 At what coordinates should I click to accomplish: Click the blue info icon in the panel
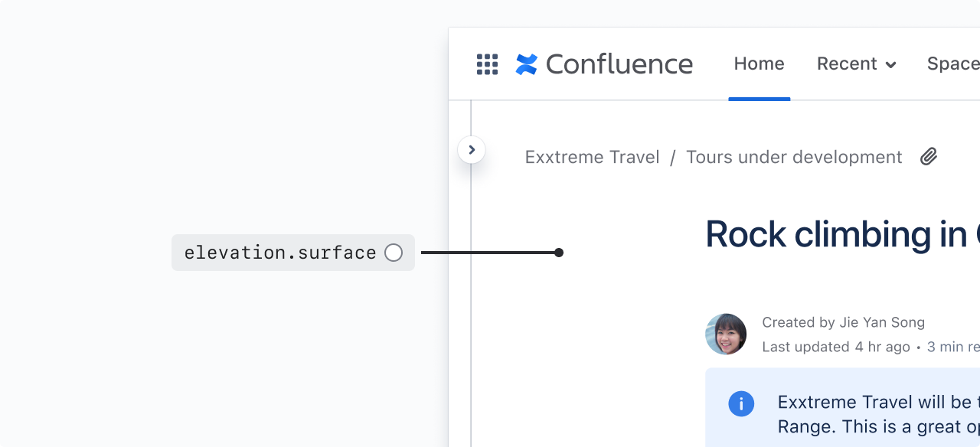[741, 403]
